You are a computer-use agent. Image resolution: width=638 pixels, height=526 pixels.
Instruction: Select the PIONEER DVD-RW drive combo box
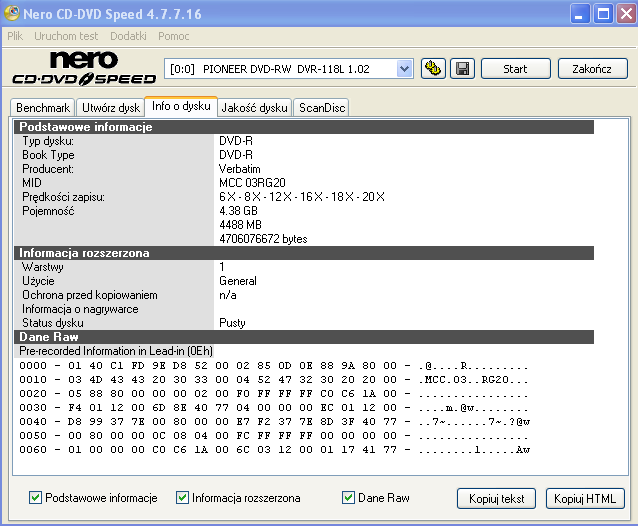(x=289, y=69)
